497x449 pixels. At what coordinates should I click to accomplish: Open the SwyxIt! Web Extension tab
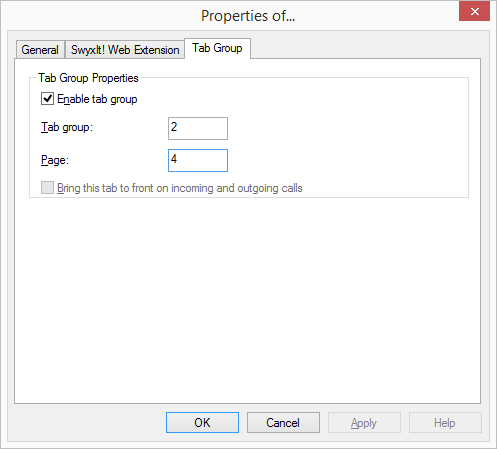coord(125,50)
